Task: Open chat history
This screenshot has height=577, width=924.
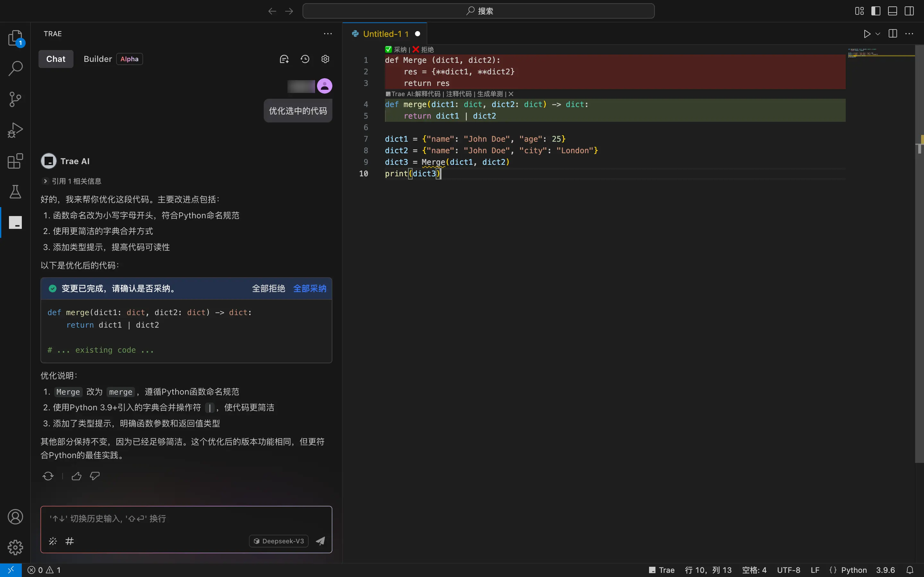Action: click(x=305, y=59)
